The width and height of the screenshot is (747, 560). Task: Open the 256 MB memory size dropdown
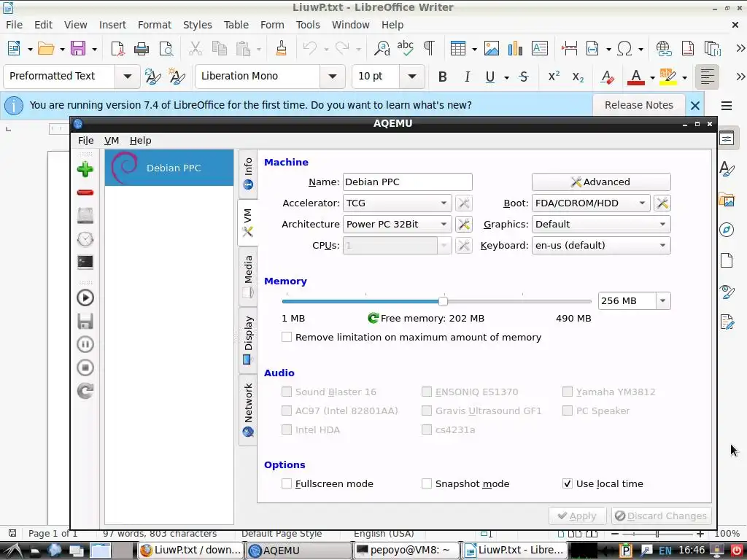click(662, 301)
